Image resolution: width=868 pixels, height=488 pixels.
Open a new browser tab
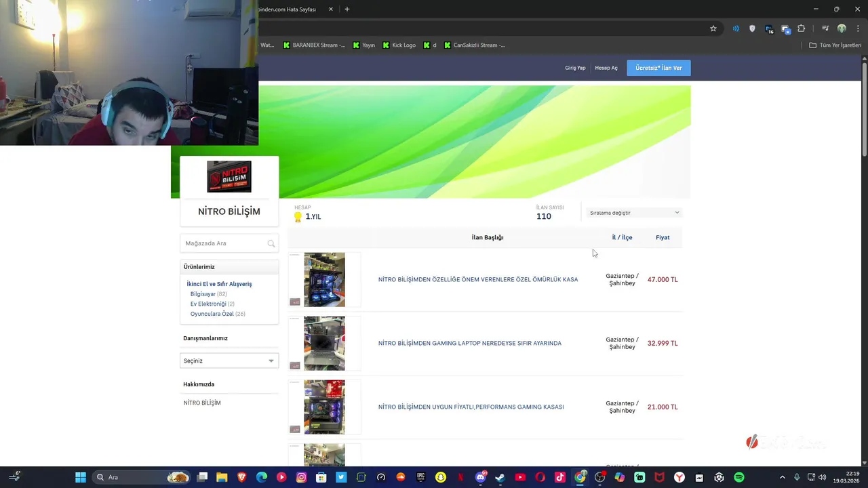pyautogui.click(x=347, y=9)
